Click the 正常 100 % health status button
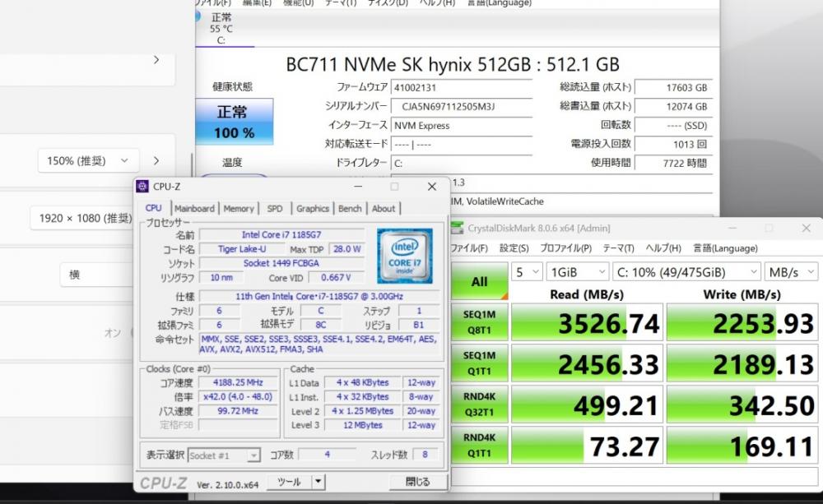Screen dimensions: 823x504 coord(234,121)
